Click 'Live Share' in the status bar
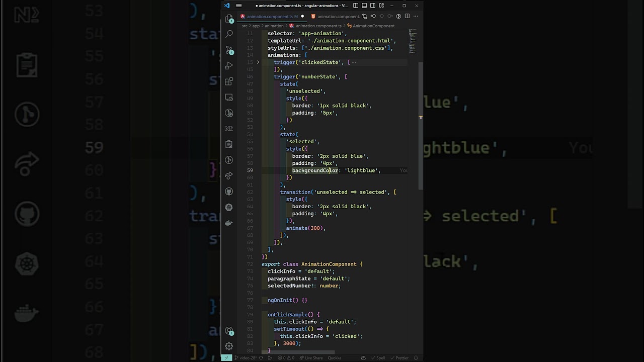 310,358
